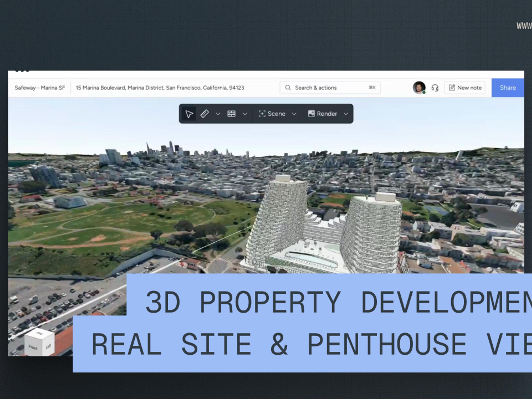
Task: Click the headset support icon
Action: pyautogui.click(x=435, y=88)
